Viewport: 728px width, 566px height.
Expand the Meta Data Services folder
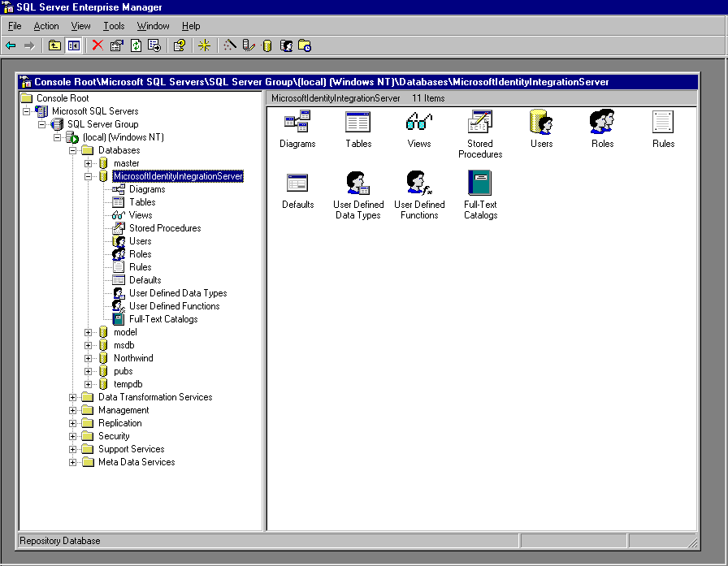click(73, 462)
